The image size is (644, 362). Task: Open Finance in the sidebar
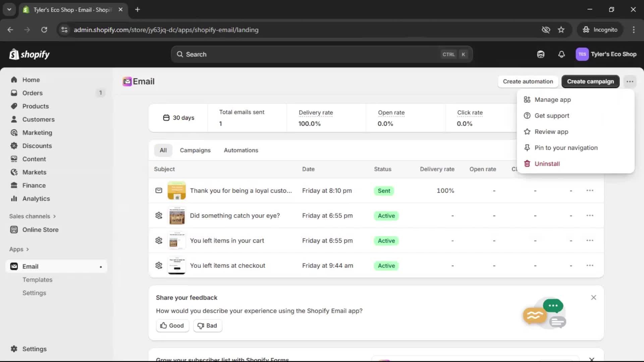[x=34, y=185]
